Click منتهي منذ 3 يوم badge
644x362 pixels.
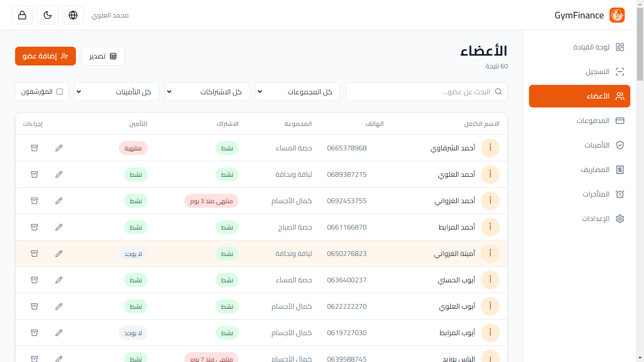[x=211, y=201]
